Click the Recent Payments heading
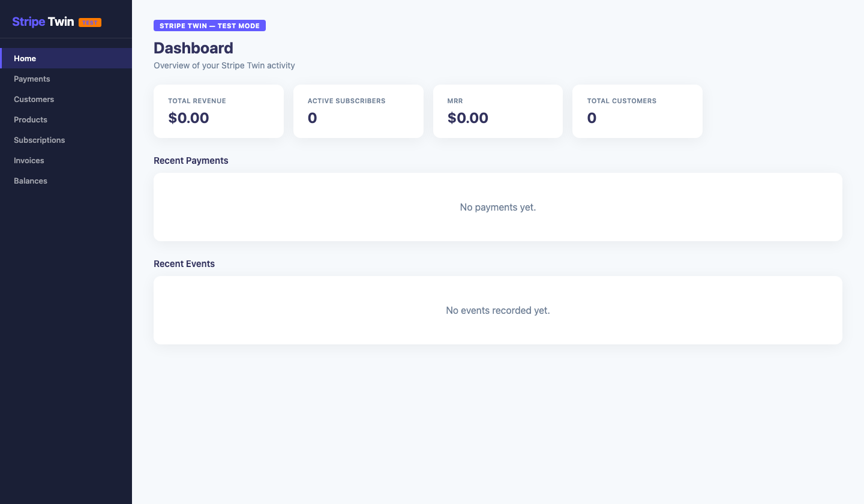Viewport: 864px width, 504px height. tap(191, 160)
